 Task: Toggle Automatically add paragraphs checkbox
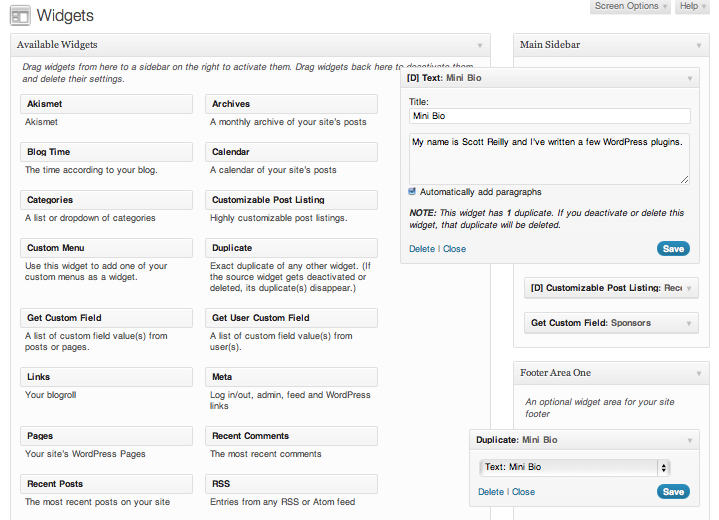(x=413, y=192)
